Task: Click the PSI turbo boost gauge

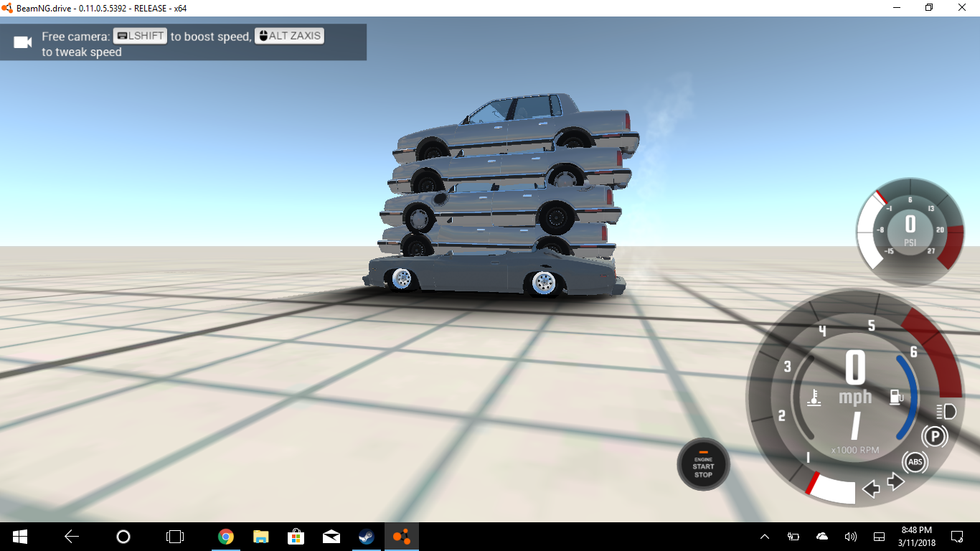Action: (x=910, y=232)
